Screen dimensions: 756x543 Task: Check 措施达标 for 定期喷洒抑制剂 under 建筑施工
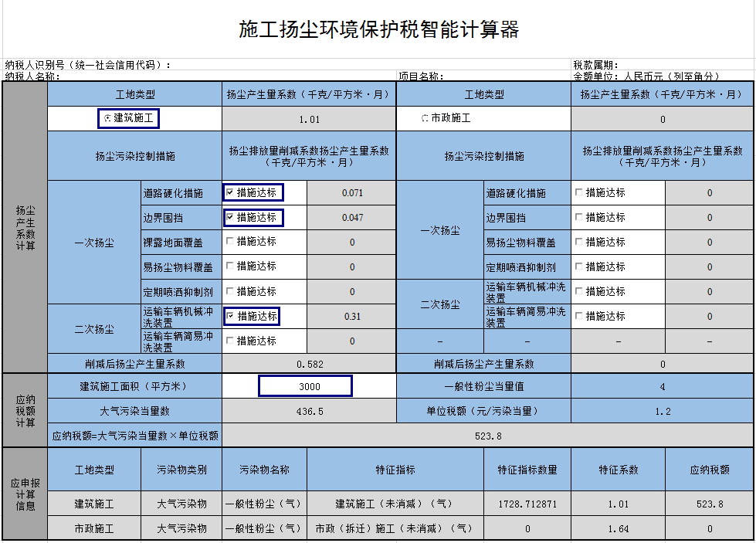point(230,291)
